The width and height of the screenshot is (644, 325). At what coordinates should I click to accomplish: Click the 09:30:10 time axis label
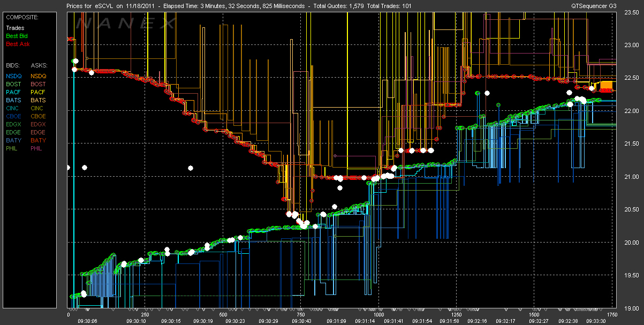136,321
